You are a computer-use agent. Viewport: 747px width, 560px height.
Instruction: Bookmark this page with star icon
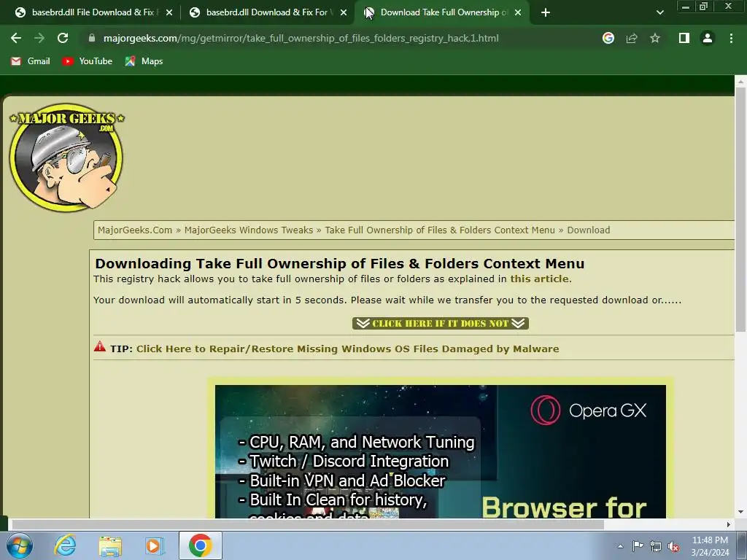655,38
